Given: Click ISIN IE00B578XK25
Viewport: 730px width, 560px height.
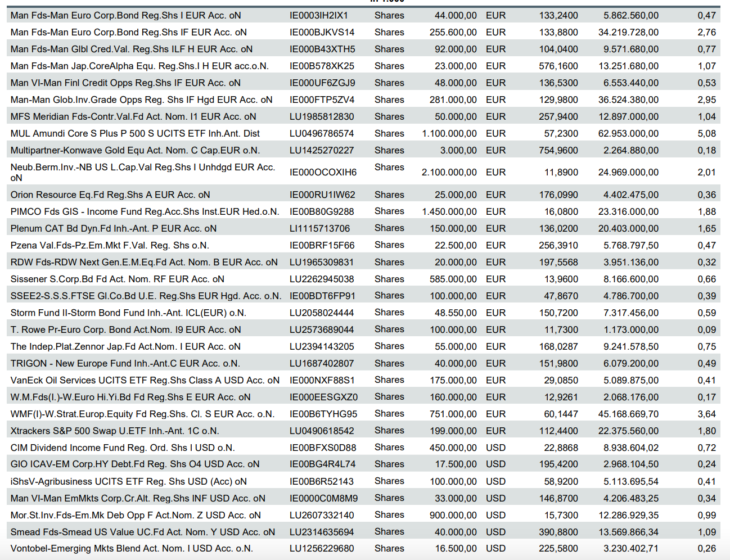Looking at the screenshot, I should [322, 66].
